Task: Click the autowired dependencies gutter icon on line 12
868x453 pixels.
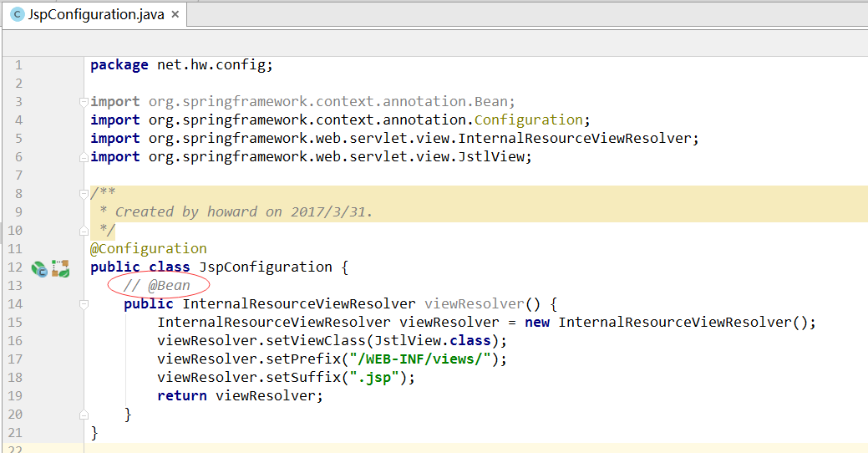Action: pyautogui.click(x=60, y=268)
